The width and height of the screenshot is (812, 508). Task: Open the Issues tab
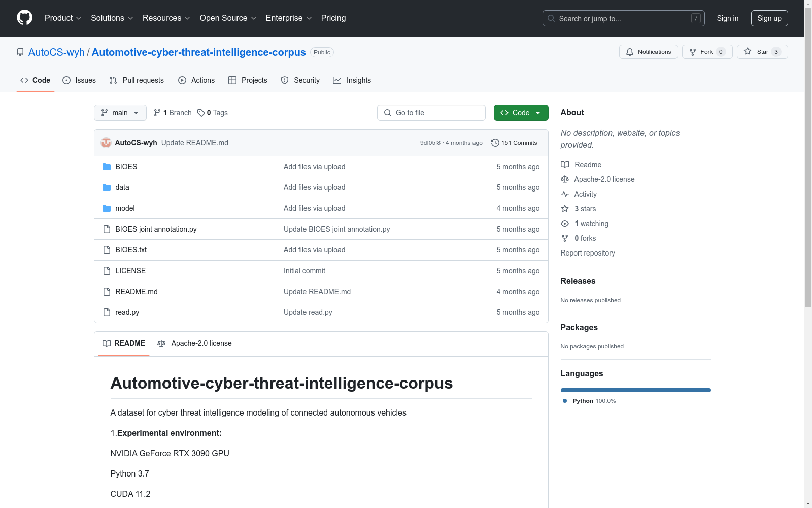79,80
